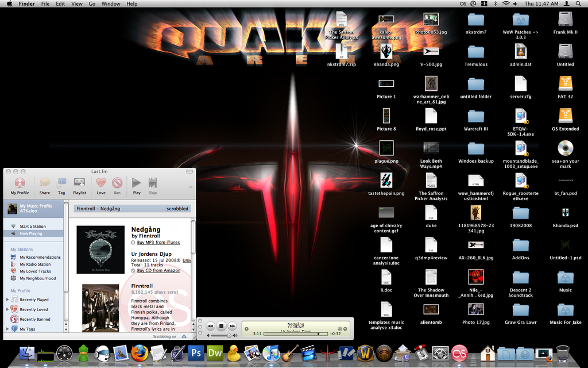Click Buy MP3 from iTunes link
Screen dimensions: 588x368
(x=158, y=243)
